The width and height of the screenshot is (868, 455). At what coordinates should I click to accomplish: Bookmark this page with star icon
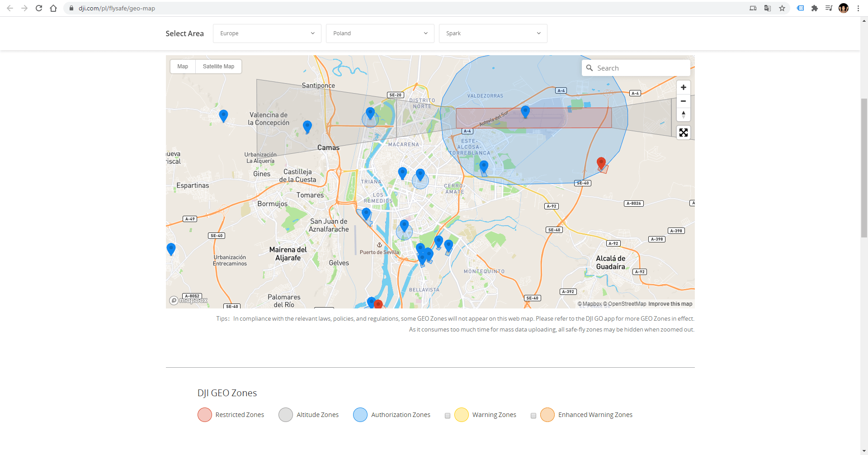click(782, 8)
